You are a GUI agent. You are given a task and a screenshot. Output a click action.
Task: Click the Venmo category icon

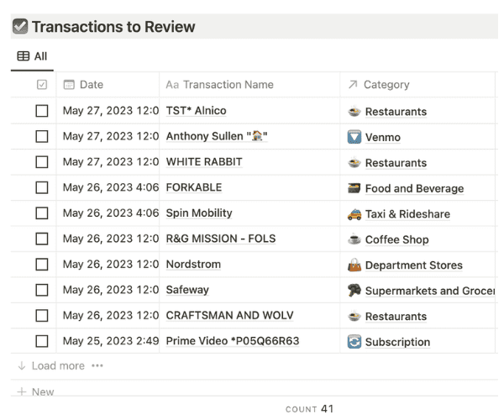pyautogui.click(x=354, y=137)
